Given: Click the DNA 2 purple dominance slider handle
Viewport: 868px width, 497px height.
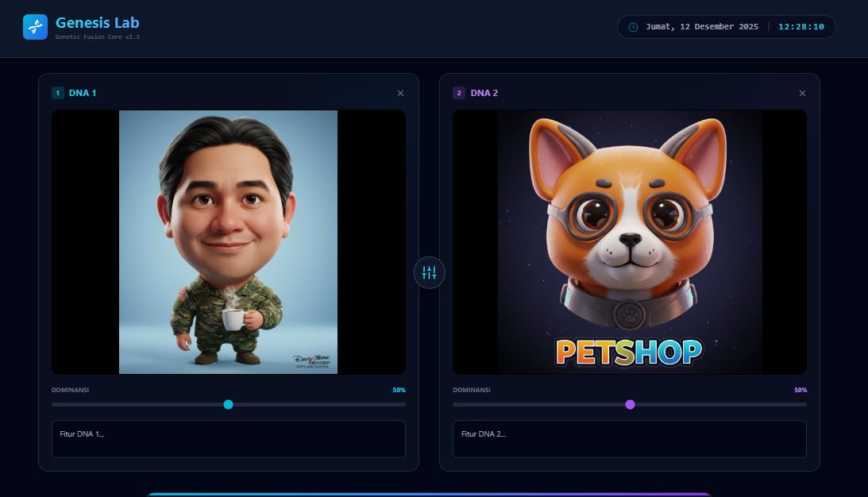Looking at the screenshot, I should [x=630, y=405].
